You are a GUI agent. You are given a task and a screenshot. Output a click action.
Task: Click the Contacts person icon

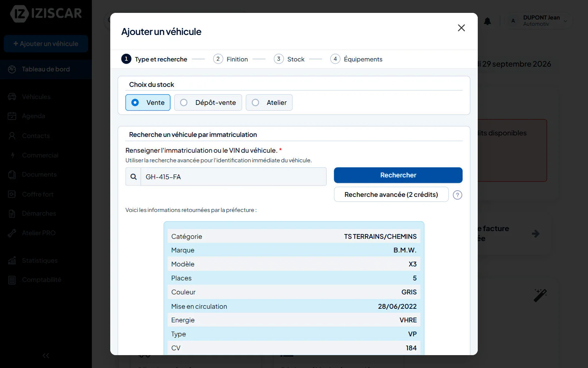point(12,136)
